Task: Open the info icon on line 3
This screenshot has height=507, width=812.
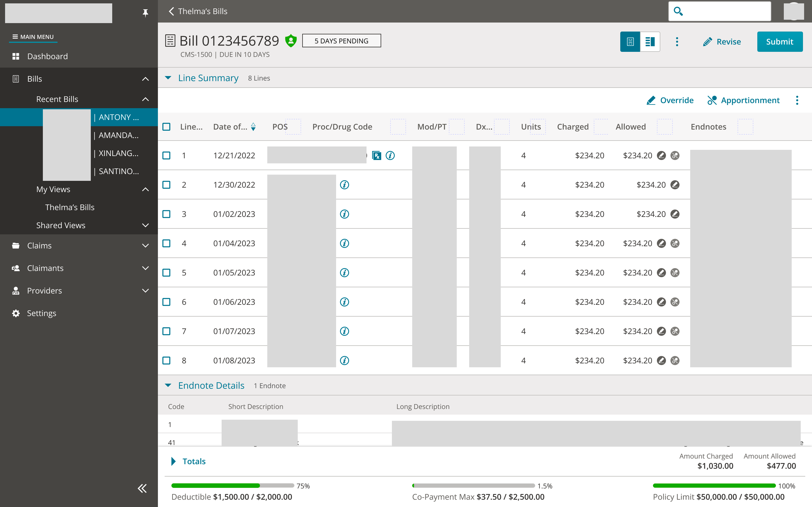Action: click(x=344, y=214)
